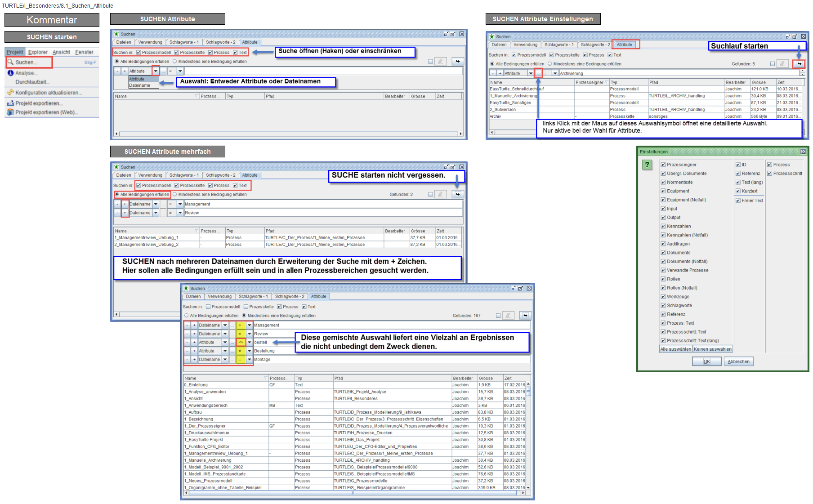Image resolution: width=813 pixels, height=504 pixels.
Task: Toggle Werkzeuge checkbox in Einstellungen
Action: (663, 297)
